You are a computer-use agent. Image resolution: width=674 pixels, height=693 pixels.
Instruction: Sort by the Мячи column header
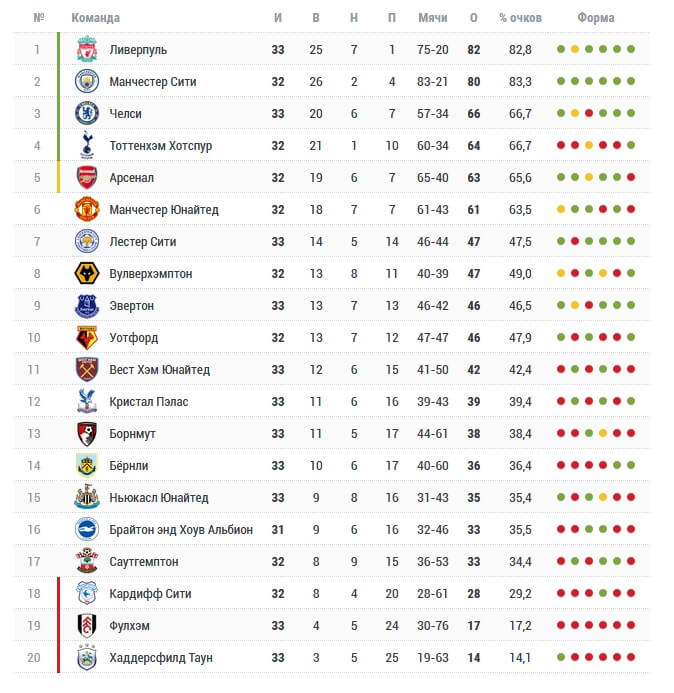(433, 18)
